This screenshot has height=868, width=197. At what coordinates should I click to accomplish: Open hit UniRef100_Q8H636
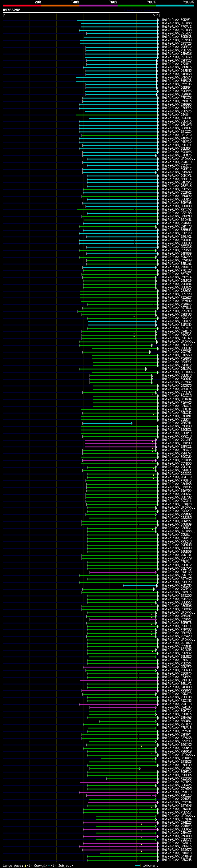(177, 54)
